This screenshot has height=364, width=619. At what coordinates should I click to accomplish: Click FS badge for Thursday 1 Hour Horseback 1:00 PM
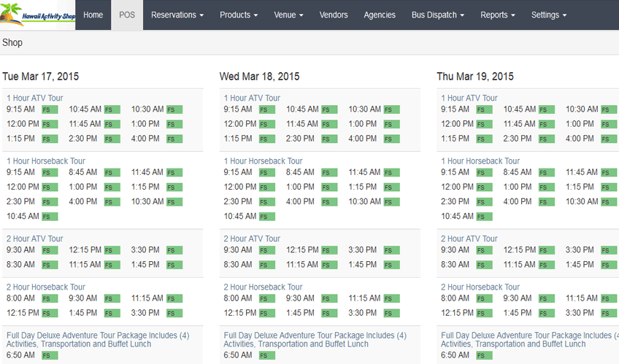(547, 187)
